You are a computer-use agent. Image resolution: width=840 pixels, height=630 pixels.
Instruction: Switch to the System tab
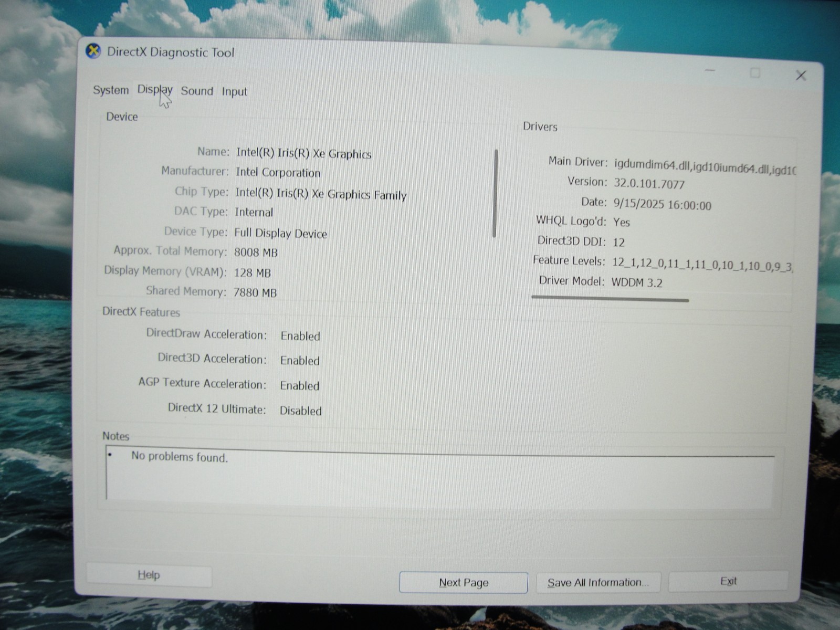tap(111, 90)
